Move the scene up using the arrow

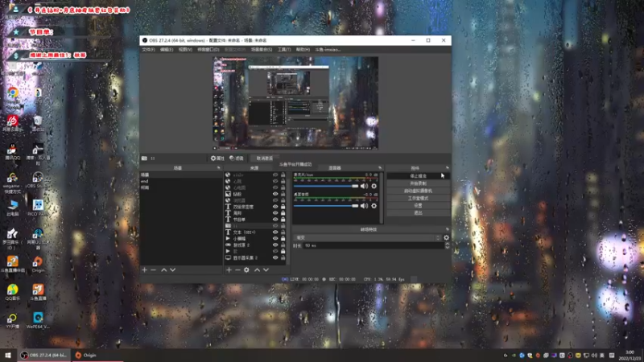(x=164, y=269)
